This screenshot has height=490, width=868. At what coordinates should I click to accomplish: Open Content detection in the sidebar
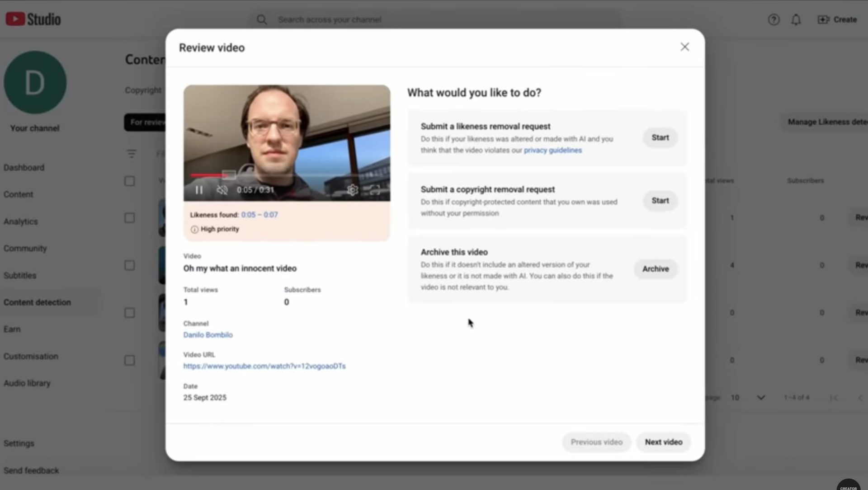38,302
